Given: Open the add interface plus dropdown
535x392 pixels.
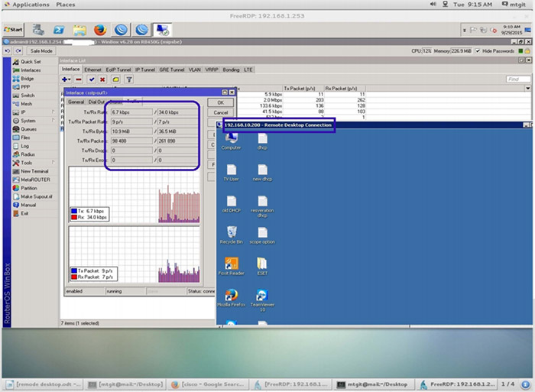Looking at the screenshot, I should point(66,79).
